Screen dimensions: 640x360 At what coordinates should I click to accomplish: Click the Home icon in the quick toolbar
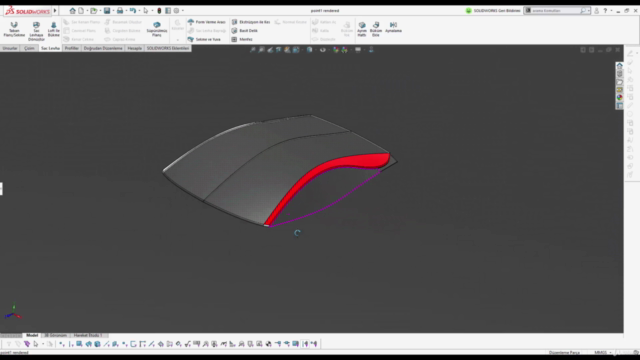pyautogui.click(x=72, y=11)
